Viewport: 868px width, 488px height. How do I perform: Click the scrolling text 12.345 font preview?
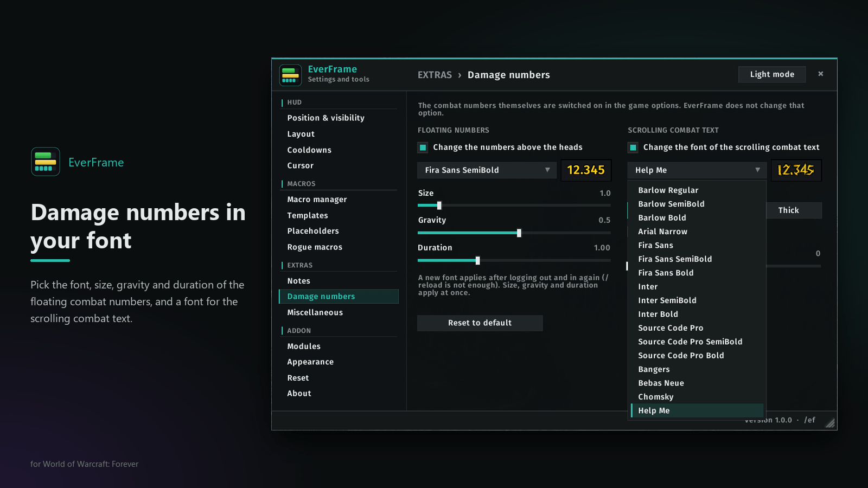796,170
